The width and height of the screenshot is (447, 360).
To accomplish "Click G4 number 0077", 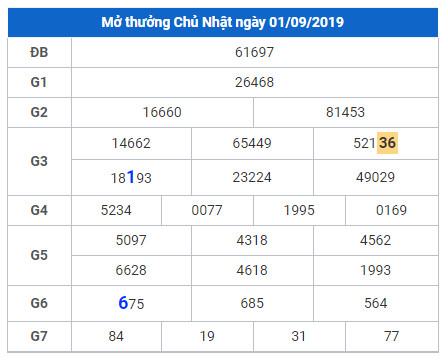I will 207,210.
